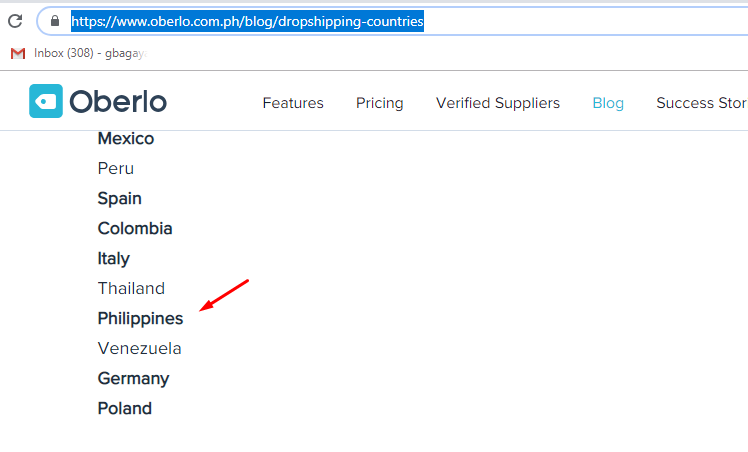Switch to the Blog section
Viewport: 748px width, 452px height.
[608, 103]
